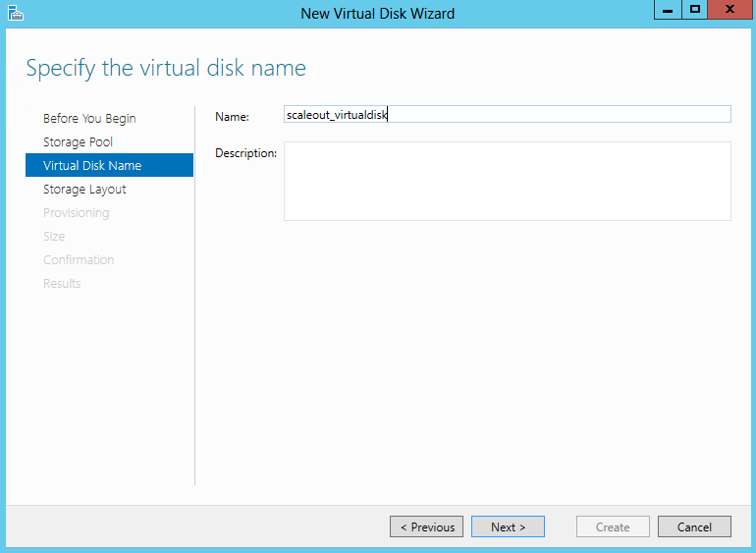Go to Before You Begin step
Viewport: 756px width, 553px height.
[89, 119]
